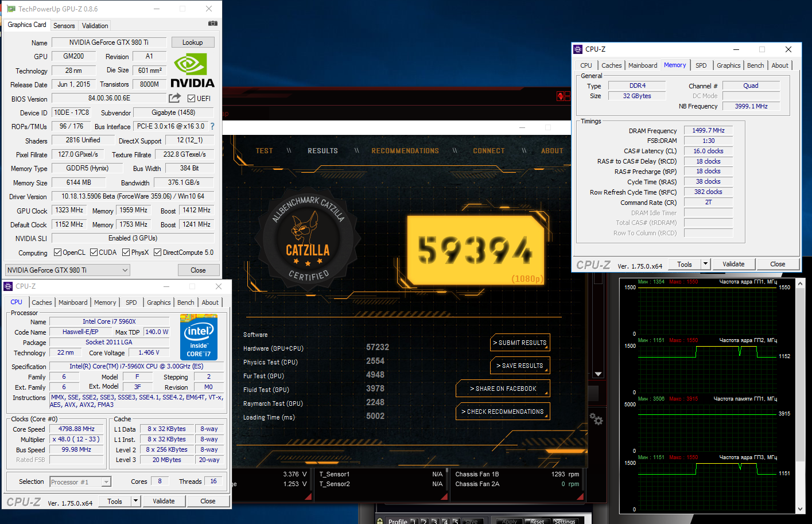Screen dimensions: 812x524
Task: Click the Close button in GPU-Z
Action: coord(198,270)
